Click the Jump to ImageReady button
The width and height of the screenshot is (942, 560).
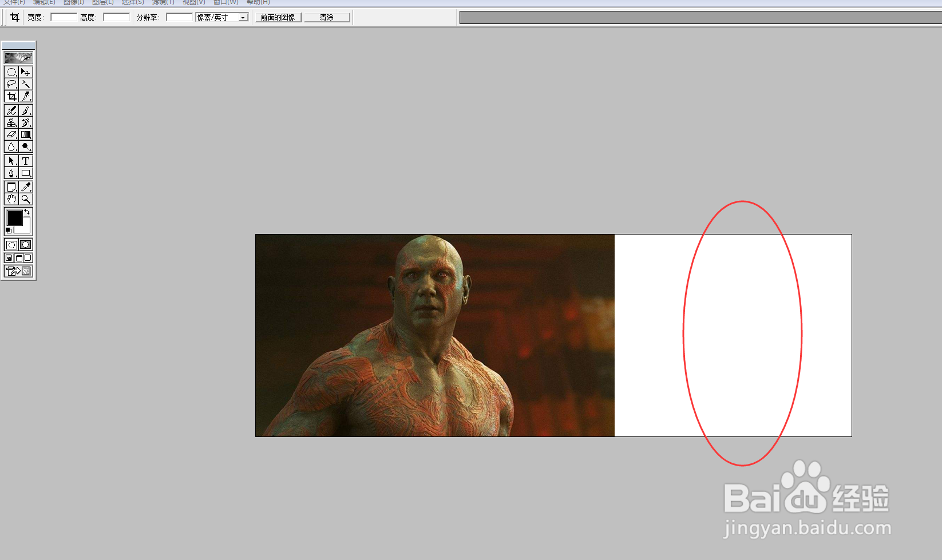19,271
